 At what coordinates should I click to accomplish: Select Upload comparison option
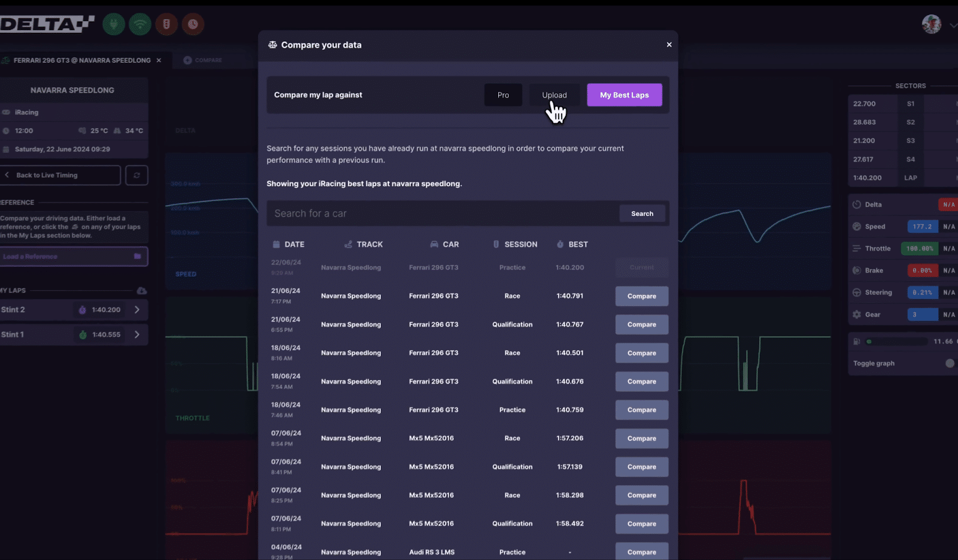[554, 95]
